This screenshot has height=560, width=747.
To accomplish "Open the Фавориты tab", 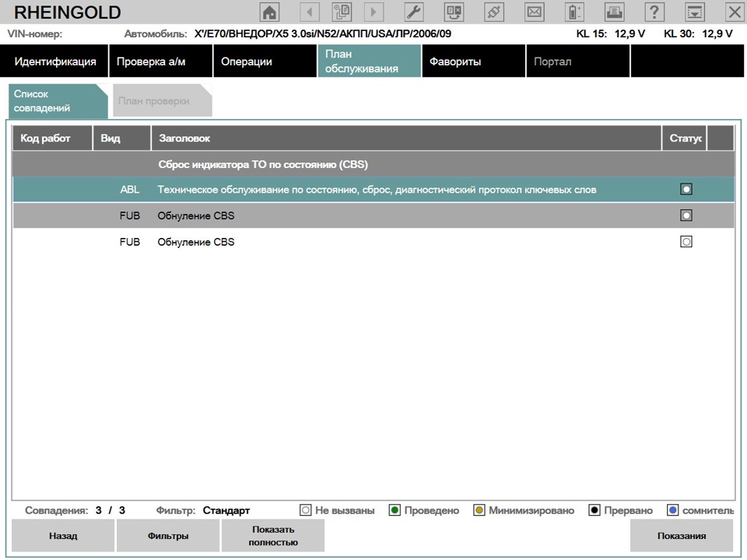I will (x=474, y=61).
